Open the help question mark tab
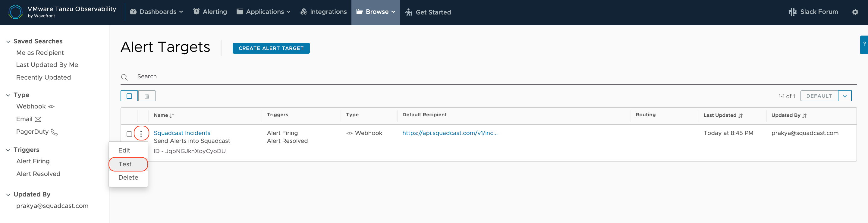The image size is (868, 223). 864,45
